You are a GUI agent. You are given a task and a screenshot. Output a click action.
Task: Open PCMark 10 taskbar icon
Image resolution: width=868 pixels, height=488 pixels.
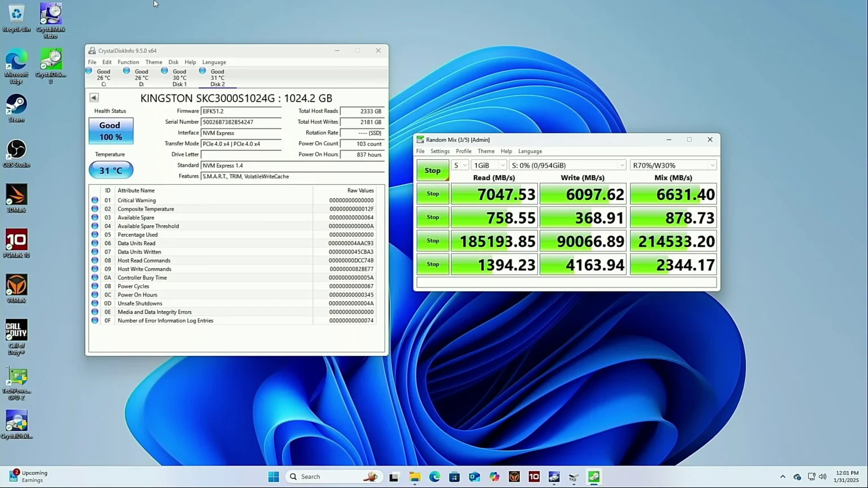[x=534, y=477]
